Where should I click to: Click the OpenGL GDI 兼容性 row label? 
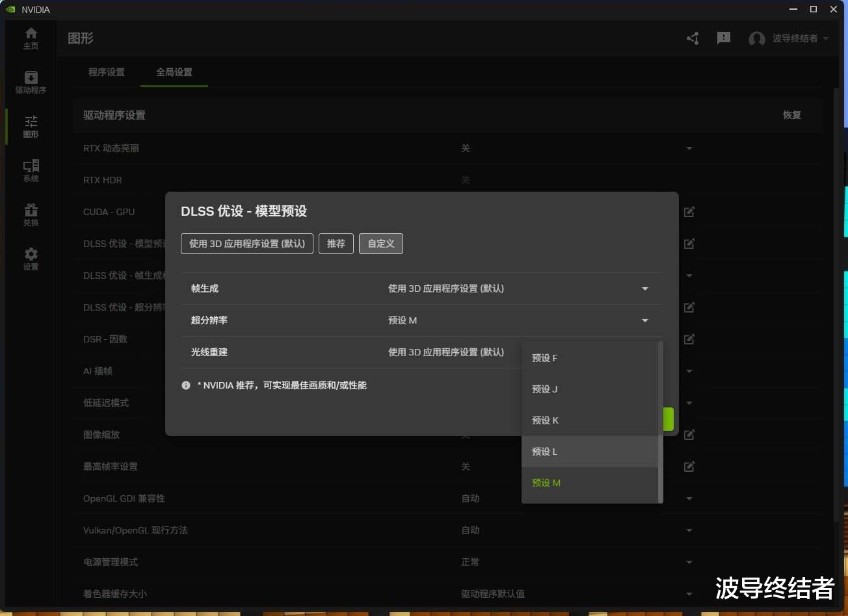click(124, 498)
